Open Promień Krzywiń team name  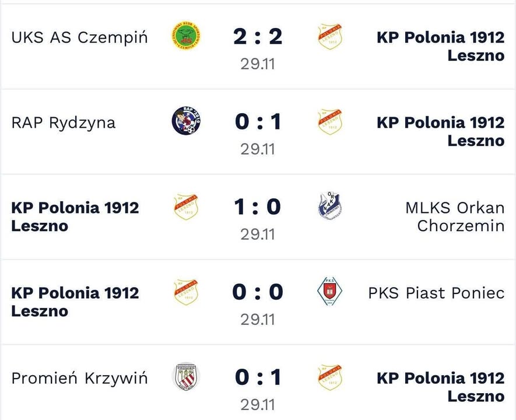[79, 378]
